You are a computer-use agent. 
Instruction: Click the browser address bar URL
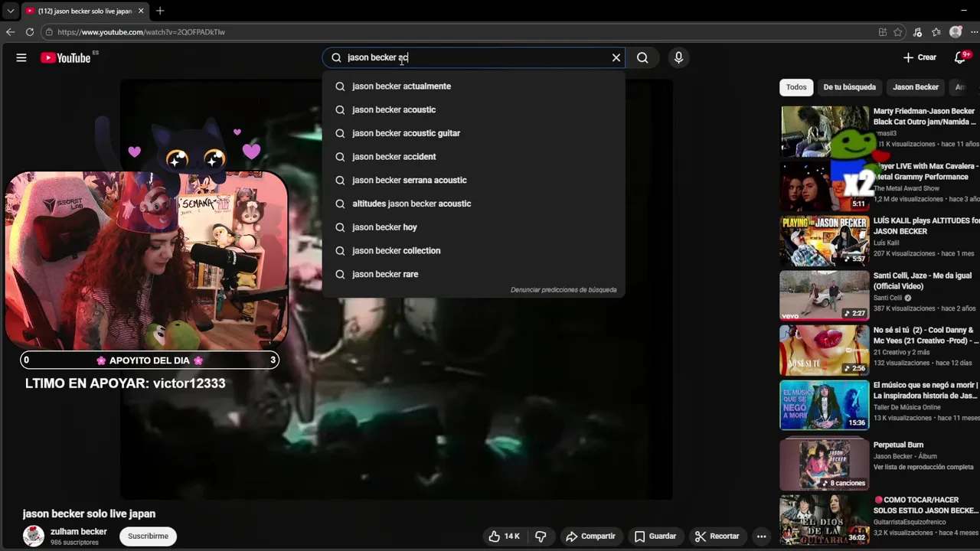coord(142,32)
